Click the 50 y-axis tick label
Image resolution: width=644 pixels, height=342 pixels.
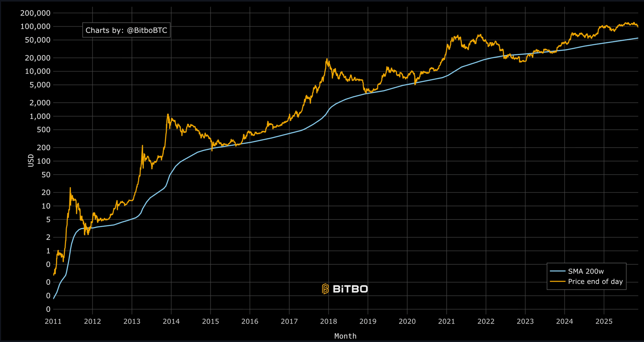[46, 175]
